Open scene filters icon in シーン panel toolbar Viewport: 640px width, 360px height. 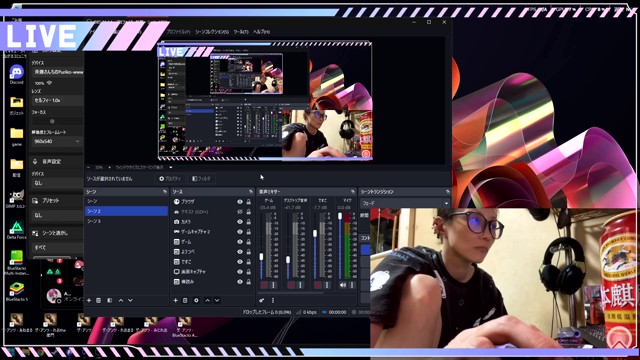click(109, 300)
